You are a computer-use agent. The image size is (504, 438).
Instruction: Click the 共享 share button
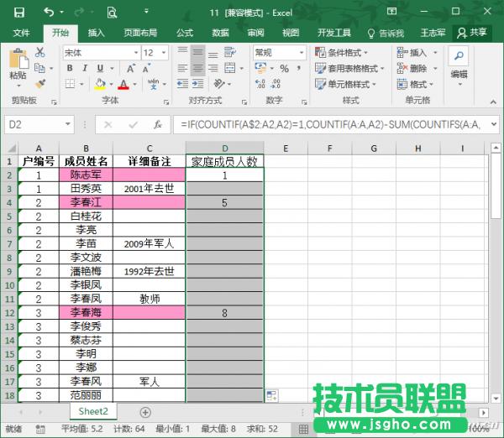[x=472, y=33]
